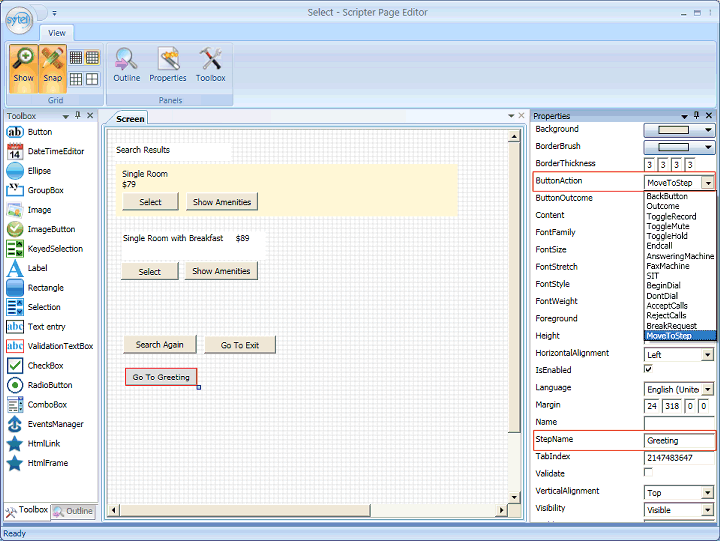Toggle the Validate checkbox
The width and height of the screenshot is (720, 541).
click(648, 472)
